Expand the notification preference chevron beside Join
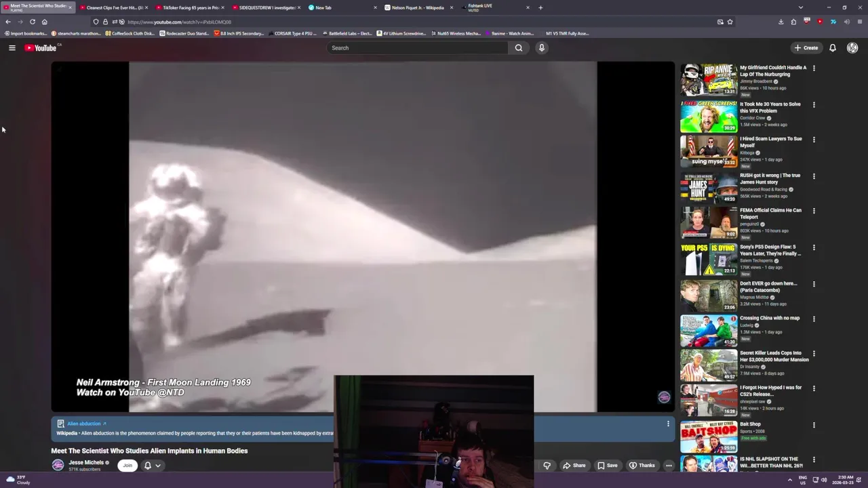 point(158,466)
